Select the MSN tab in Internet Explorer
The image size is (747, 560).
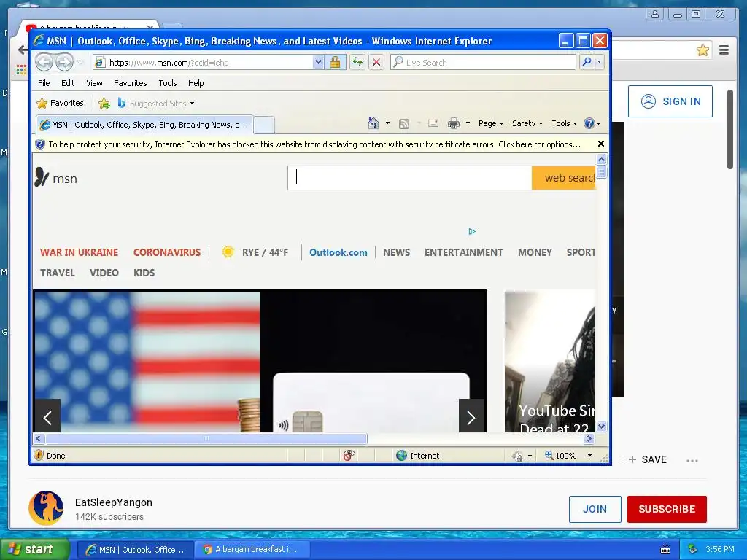coord(144,125)
